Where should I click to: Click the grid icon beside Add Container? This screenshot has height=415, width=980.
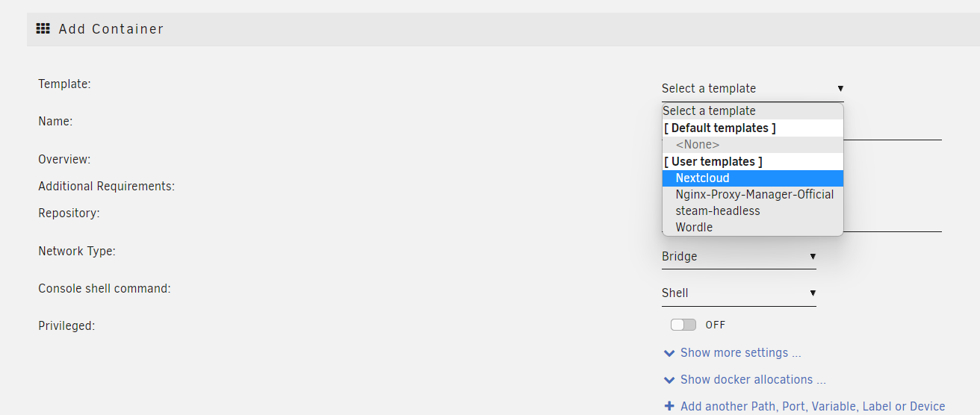coord(43,29)
